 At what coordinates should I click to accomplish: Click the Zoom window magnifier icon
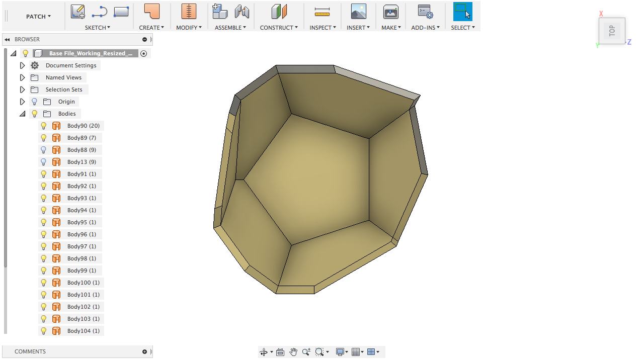coord(319,352)
